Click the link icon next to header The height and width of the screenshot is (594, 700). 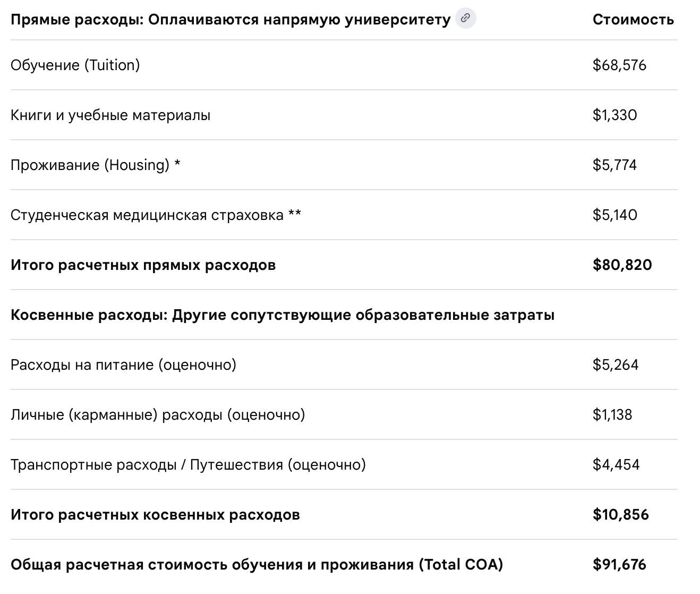tap(466, 18)
